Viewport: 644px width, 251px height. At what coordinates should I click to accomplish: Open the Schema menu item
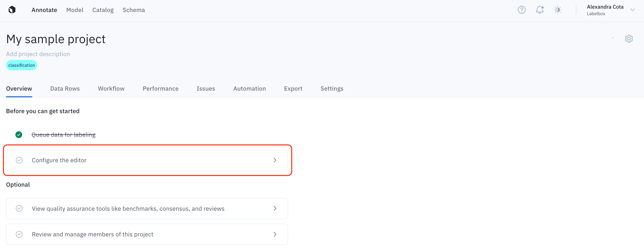134,10
